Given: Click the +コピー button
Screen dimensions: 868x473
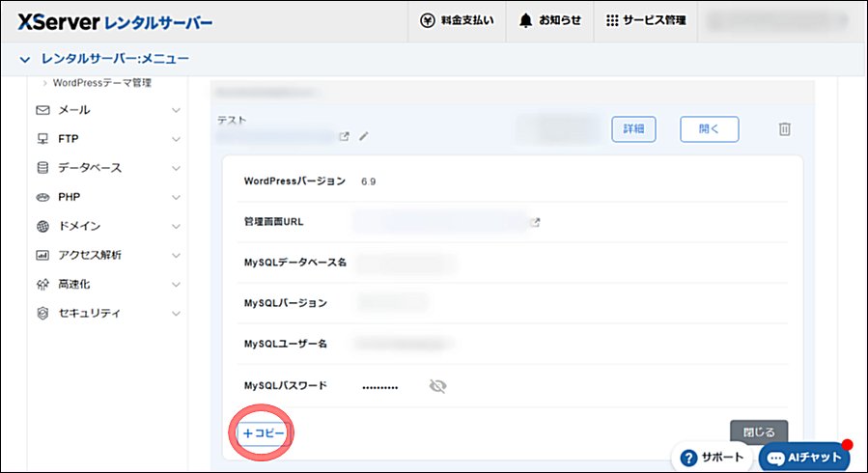Looking at the screenshot, I should coord(264,433).
